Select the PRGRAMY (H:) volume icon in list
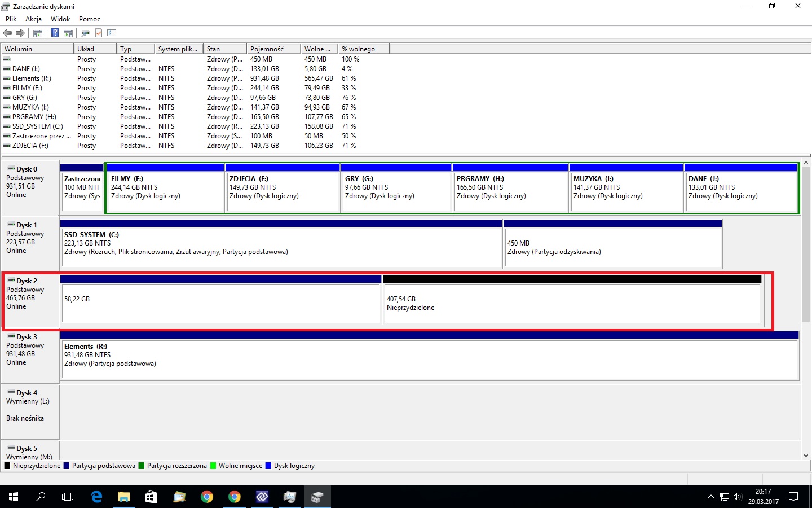This screenshot has height=508, width=812. (7, 117)
